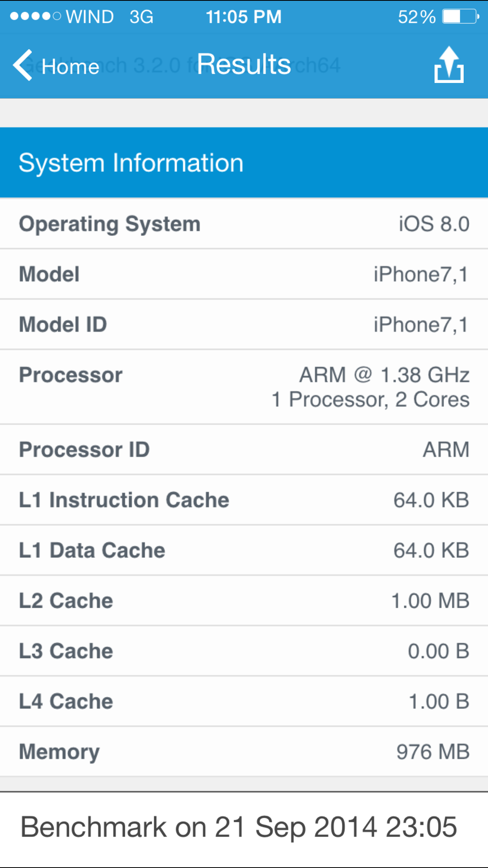The image size is (488, 868).
Task: Select the L4 Cache row
Action: (244, 701)
